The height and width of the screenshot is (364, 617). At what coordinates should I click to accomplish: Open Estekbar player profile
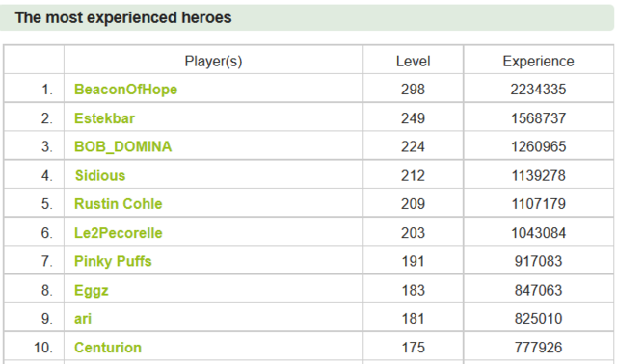(104, 118)
